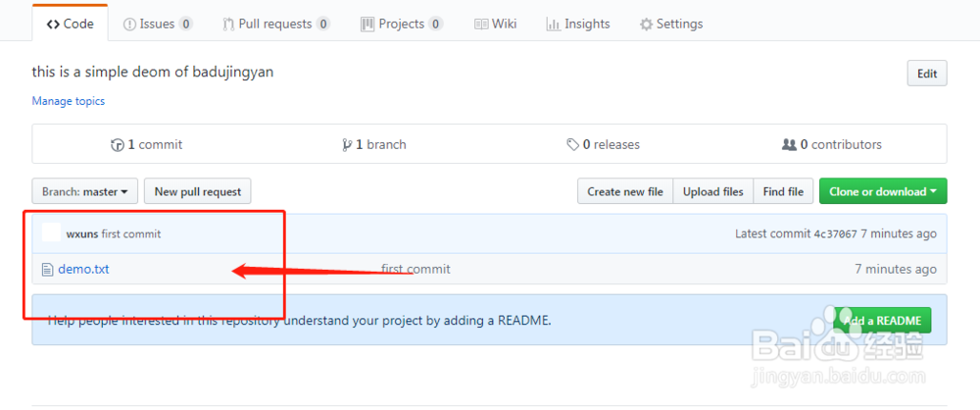View the Insights tab

[x=578, y=24]
